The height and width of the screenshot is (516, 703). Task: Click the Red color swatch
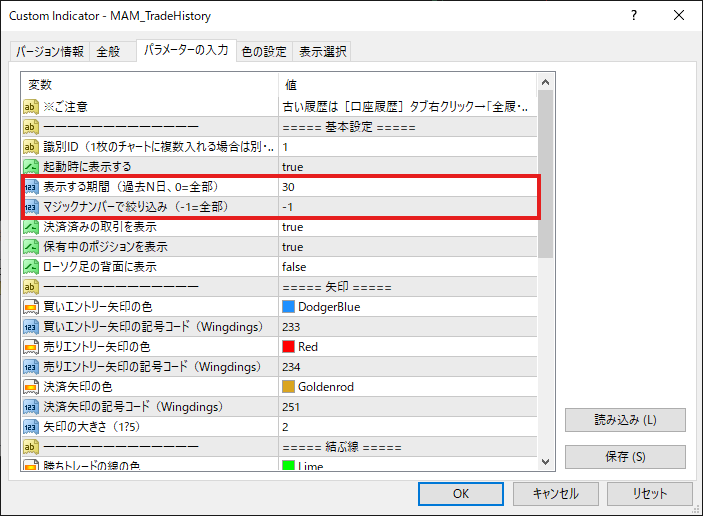[x=288, y=347]
